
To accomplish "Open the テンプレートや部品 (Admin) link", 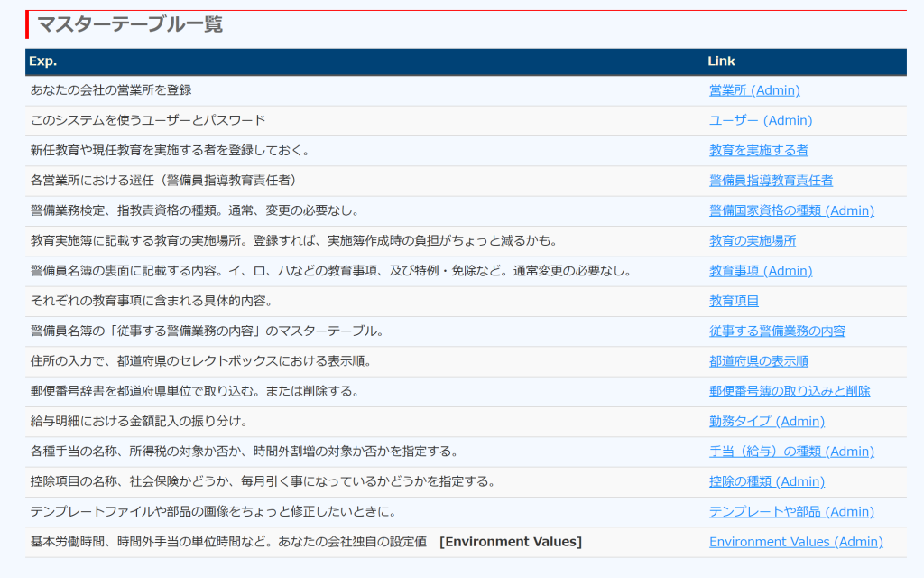I will [x=791, y=512].
